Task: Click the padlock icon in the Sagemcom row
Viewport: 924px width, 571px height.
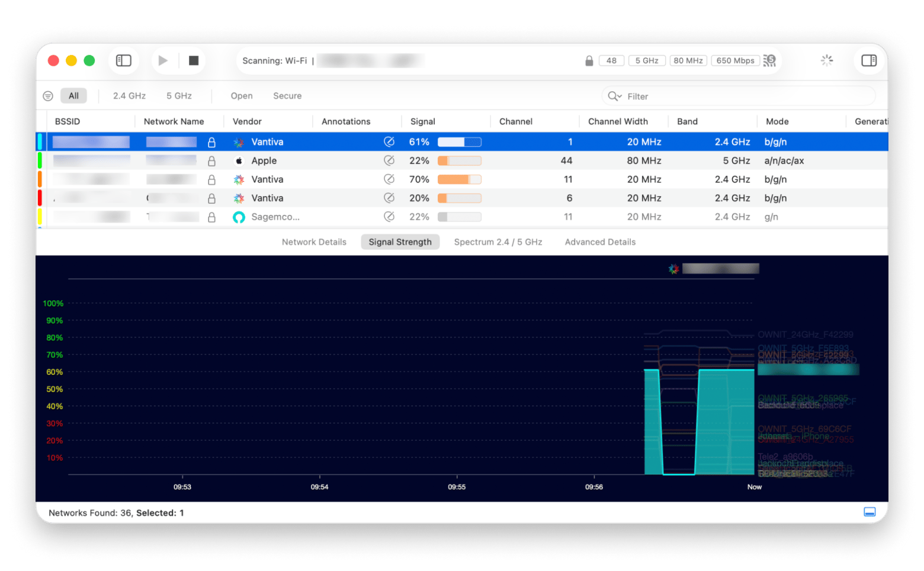Action: click(x=211, y=217)
